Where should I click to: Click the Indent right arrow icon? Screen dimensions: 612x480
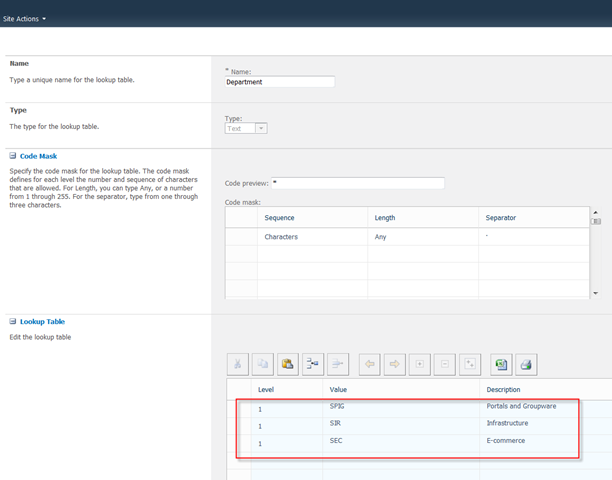click(395, 364)
